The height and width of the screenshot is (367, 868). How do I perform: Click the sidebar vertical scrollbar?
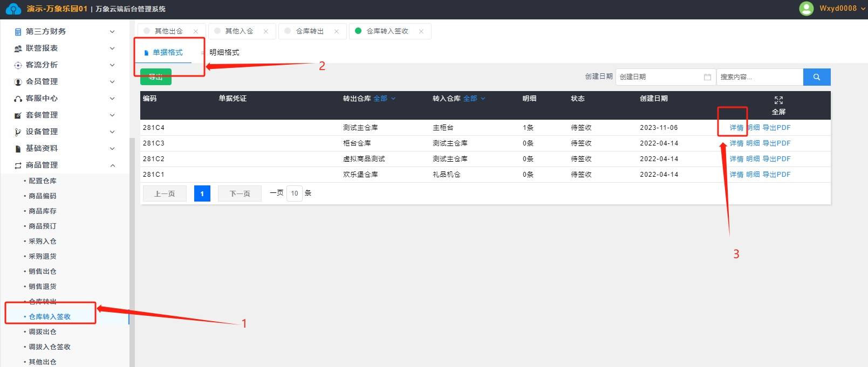point(132,252)
